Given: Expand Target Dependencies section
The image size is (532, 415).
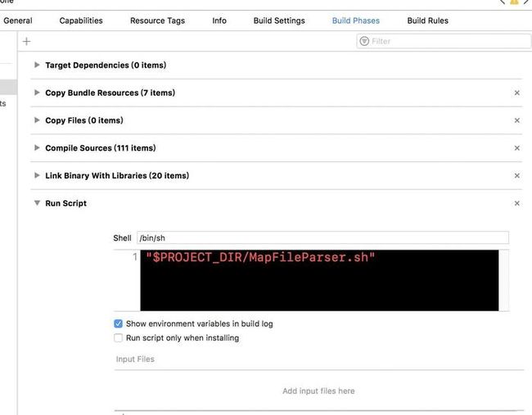Looking at the screenshot, I should (x=37, y=65).
